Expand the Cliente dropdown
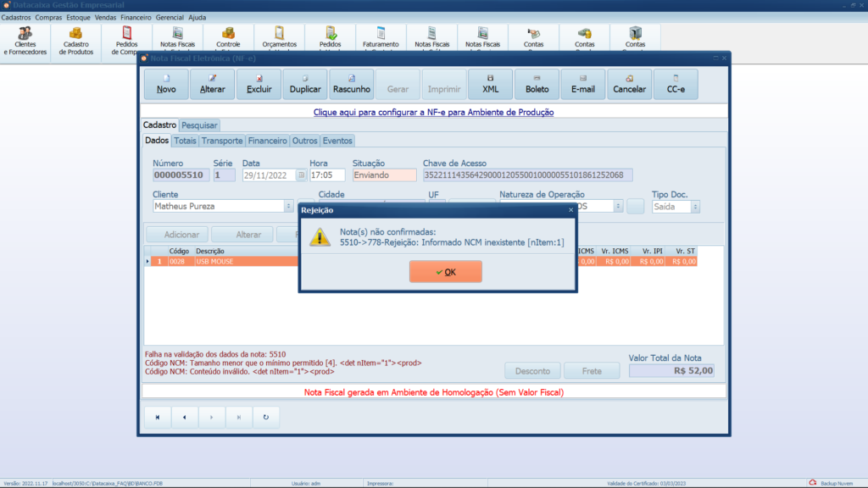 coord(288,206)
